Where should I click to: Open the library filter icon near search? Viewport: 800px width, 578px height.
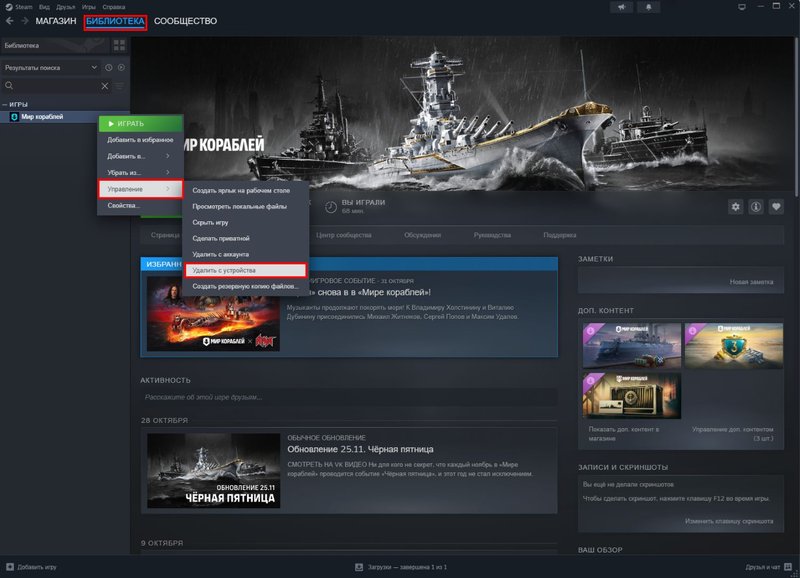point(119,86)
